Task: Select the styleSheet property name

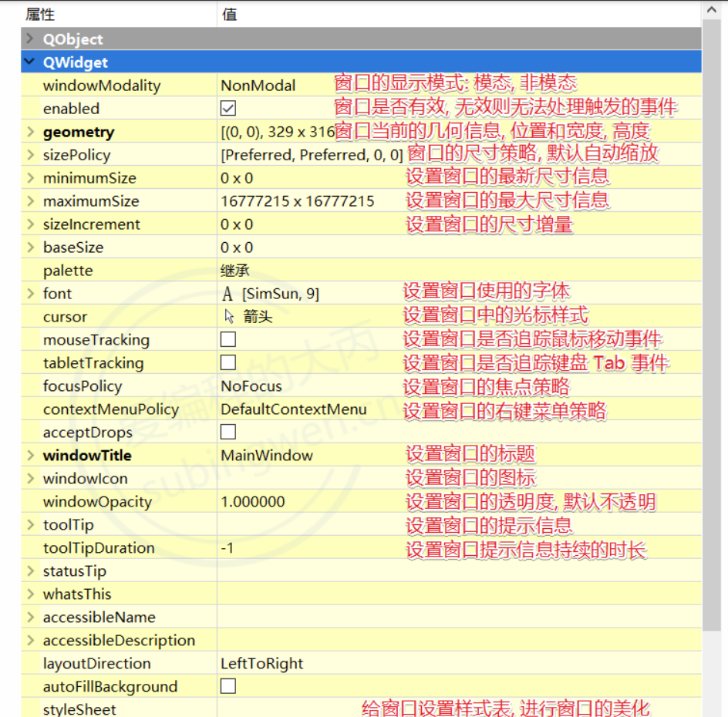Action: click(x=79, y=709)
